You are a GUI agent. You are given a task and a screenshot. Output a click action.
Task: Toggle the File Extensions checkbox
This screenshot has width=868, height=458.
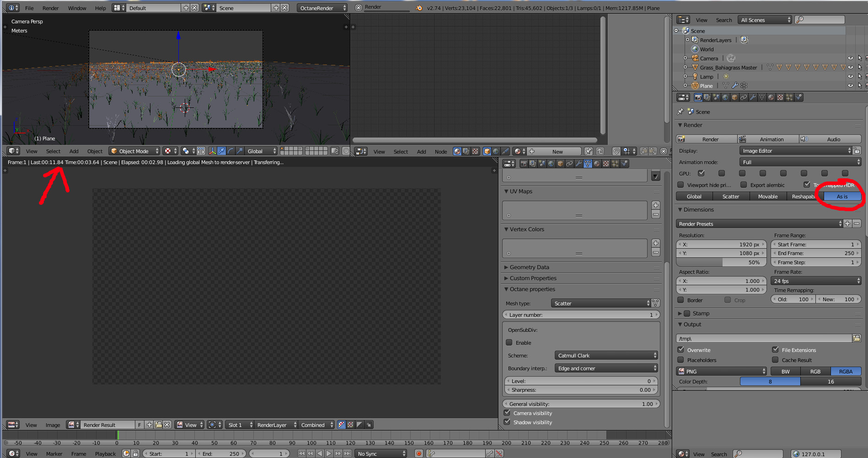click(775, 350)
